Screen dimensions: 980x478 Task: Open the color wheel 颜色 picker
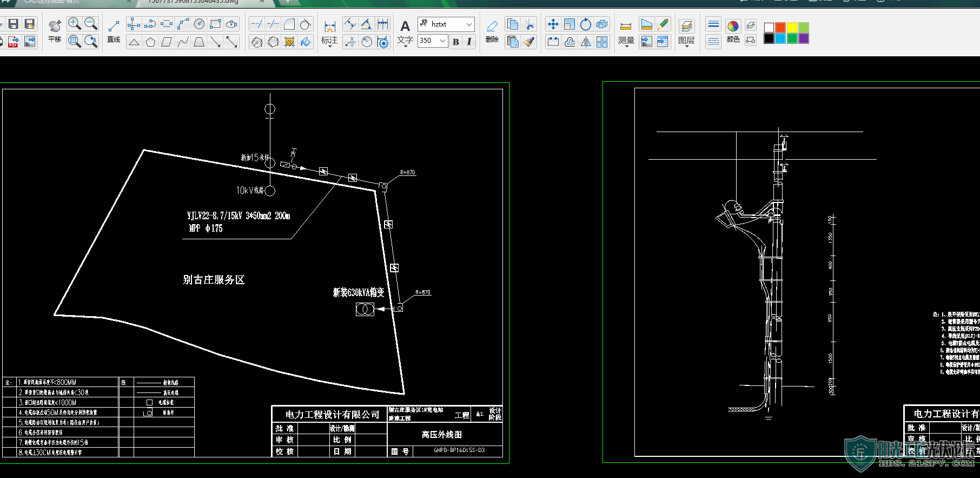733,31
